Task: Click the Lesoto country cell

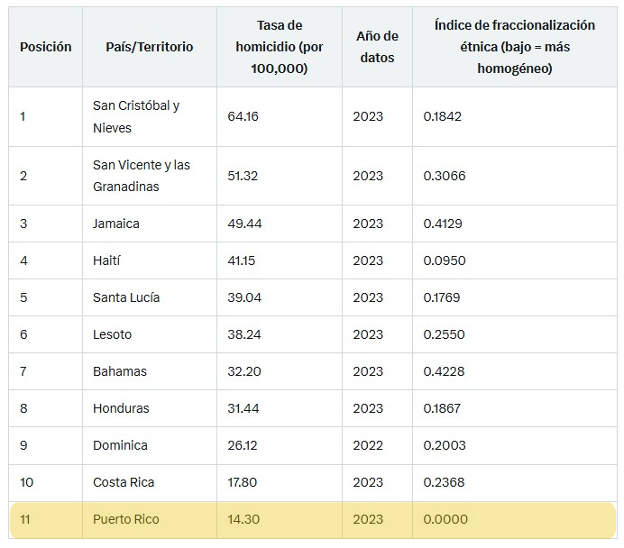Action: point(112,335)
